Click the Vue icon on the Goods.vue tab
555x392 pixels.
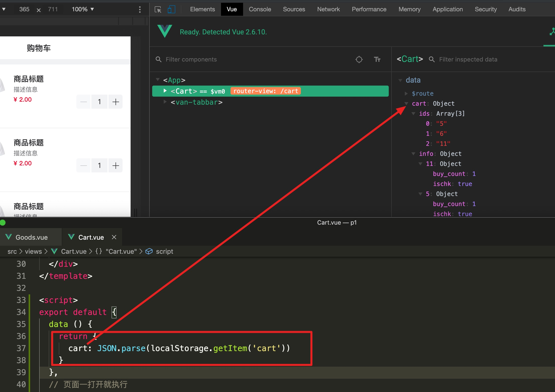9,237
